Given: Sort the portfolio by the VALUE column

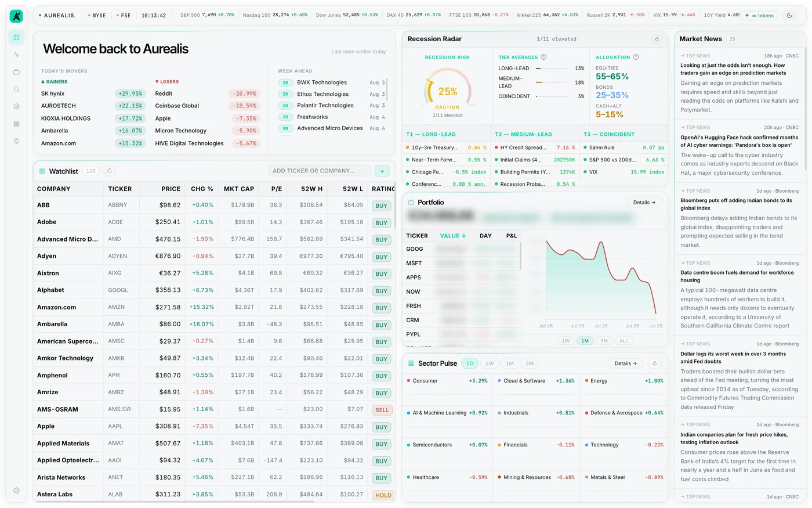Looking at the screenshot, I should point(452,236).
